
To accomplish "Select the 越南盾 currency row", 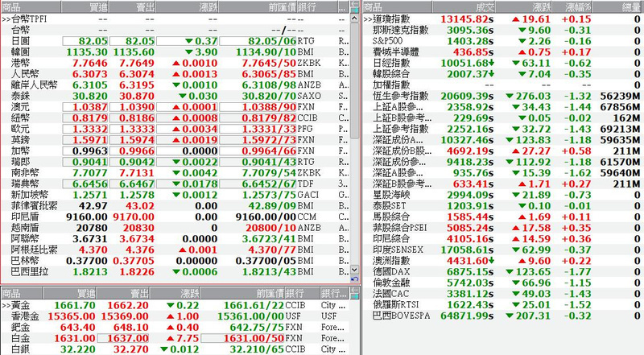I will [x=175, y=228].
